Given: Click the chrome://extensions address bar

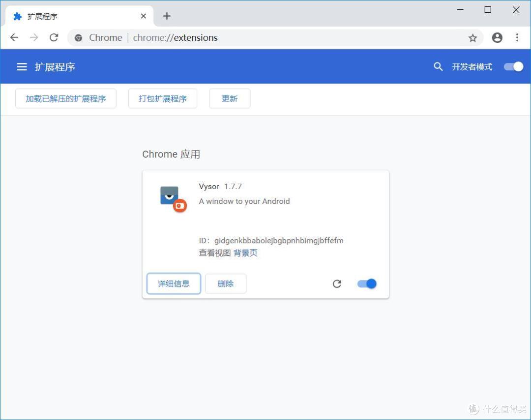Looking at the screenshot, I should click(x=275, y=37).
